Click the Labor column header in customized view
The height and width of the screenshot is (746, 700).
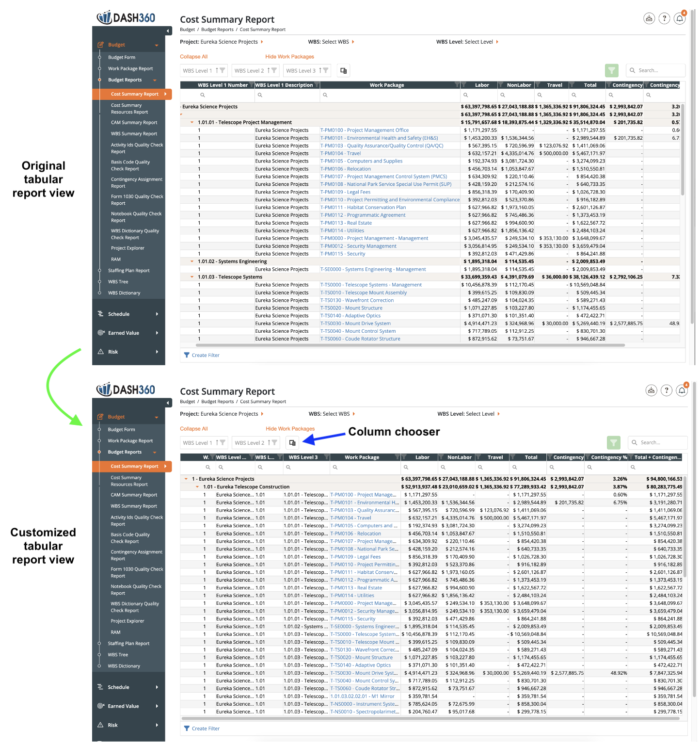[422, 457]
